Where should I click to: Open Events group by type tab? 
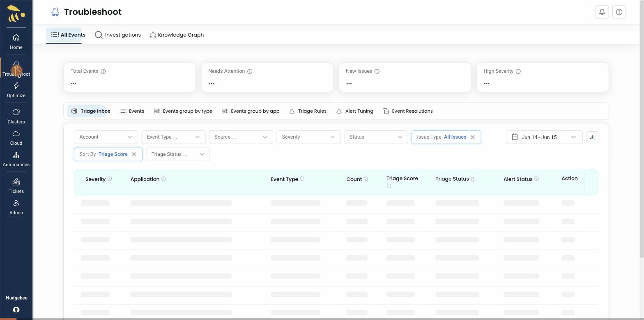[183, 111]
